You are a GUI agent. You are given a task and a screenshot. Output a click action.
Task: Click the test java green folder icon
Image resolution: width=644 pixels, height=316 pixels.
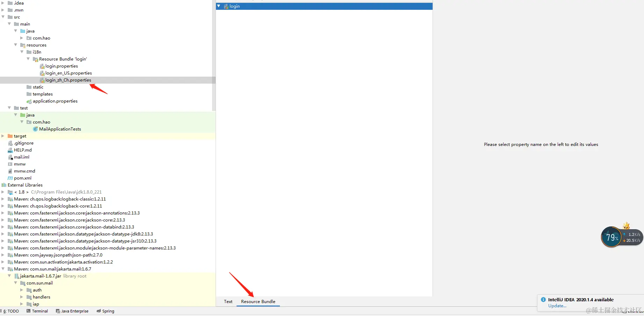[x=23, y=115]
